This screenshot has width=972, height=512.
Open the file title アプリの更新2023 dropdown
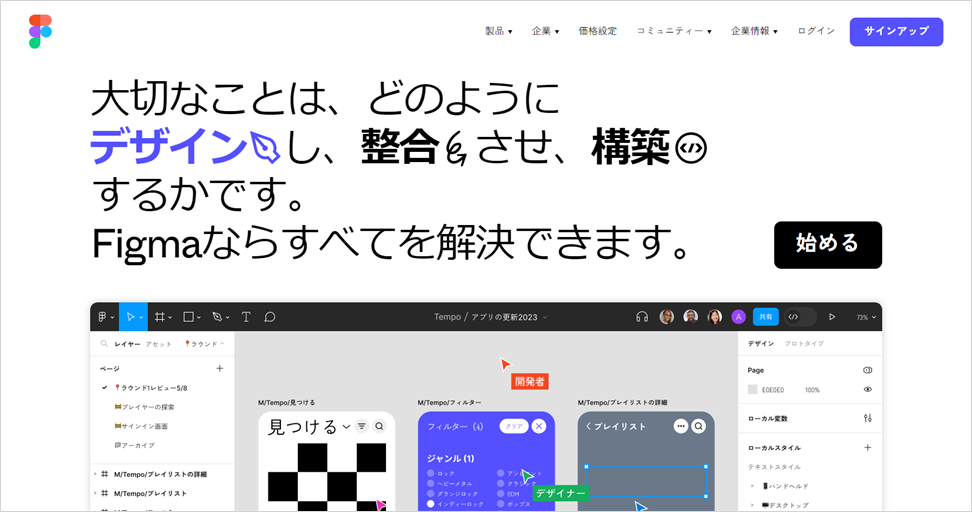pyautogui.click(x=509, y=317)
